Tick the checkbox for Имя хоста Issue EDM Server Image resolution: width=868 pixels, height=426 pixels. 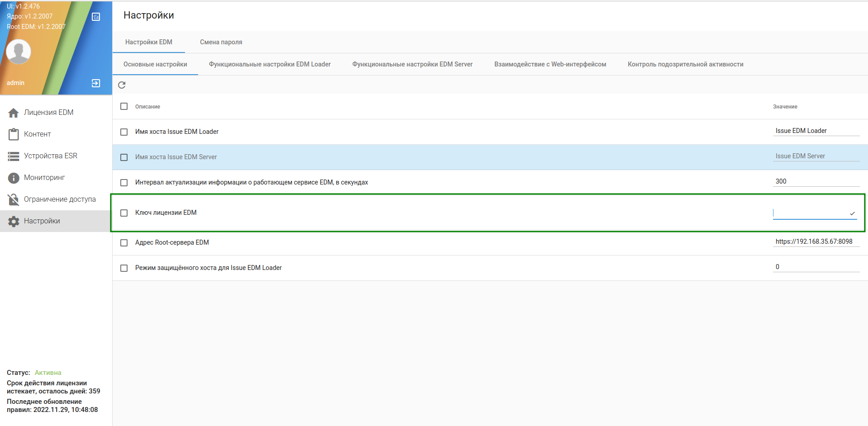(x=124, y=157)
